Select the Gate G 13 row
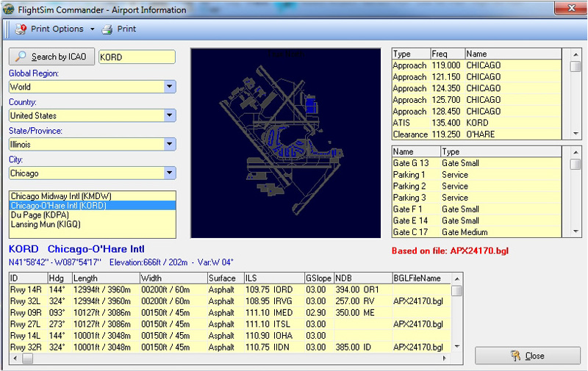588x371 pixels. click(x=476, y=163)
